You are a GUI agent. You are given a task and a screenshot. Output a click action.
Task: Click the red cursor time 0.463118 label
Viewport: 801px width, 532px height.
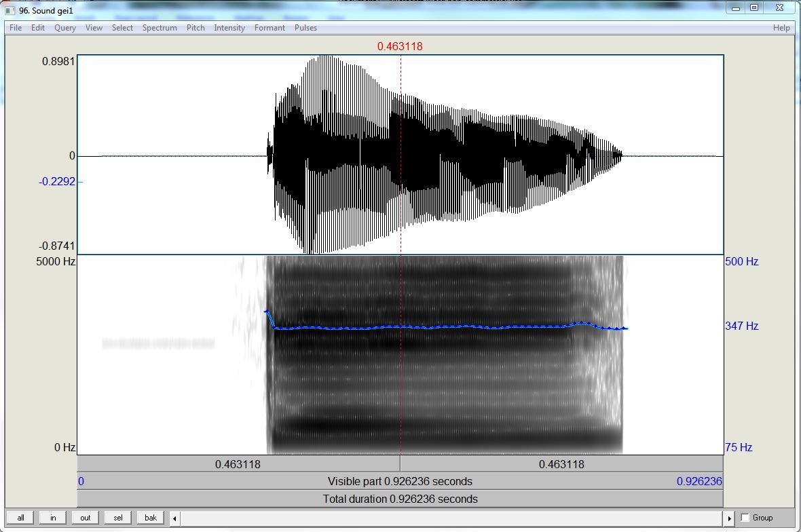coord(400,46)
